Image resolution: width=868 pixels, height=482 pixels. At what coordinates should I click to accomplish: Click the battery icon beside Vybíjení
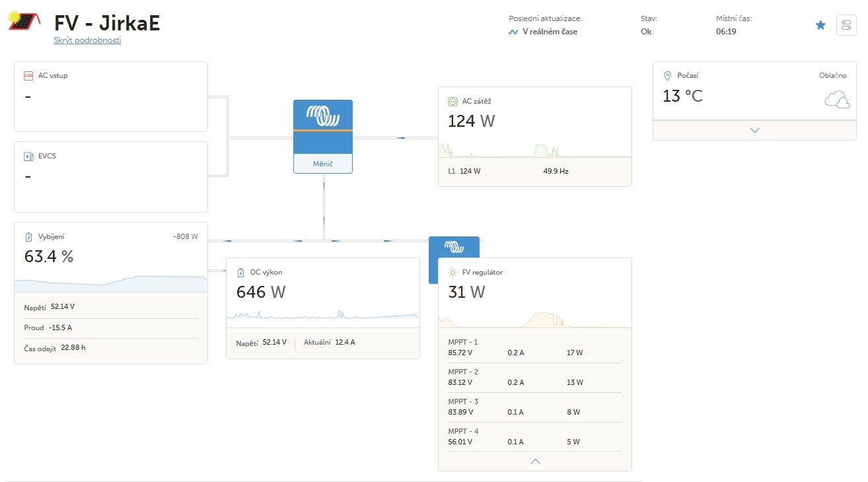point(28,237)
